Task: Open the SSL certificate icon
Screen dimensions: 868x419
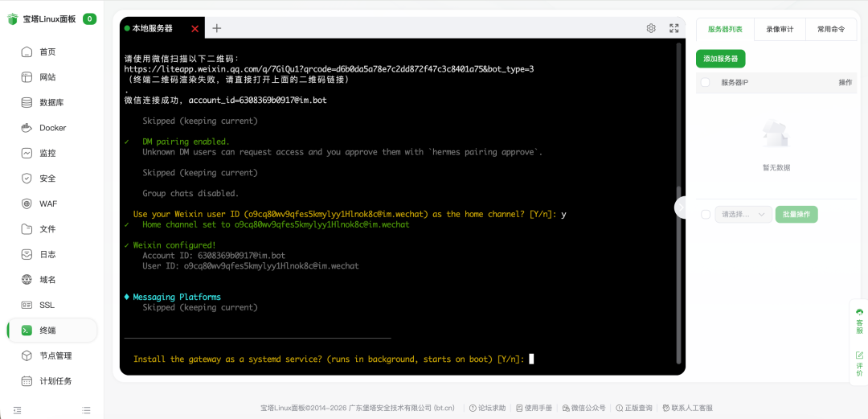Action: 27,306
